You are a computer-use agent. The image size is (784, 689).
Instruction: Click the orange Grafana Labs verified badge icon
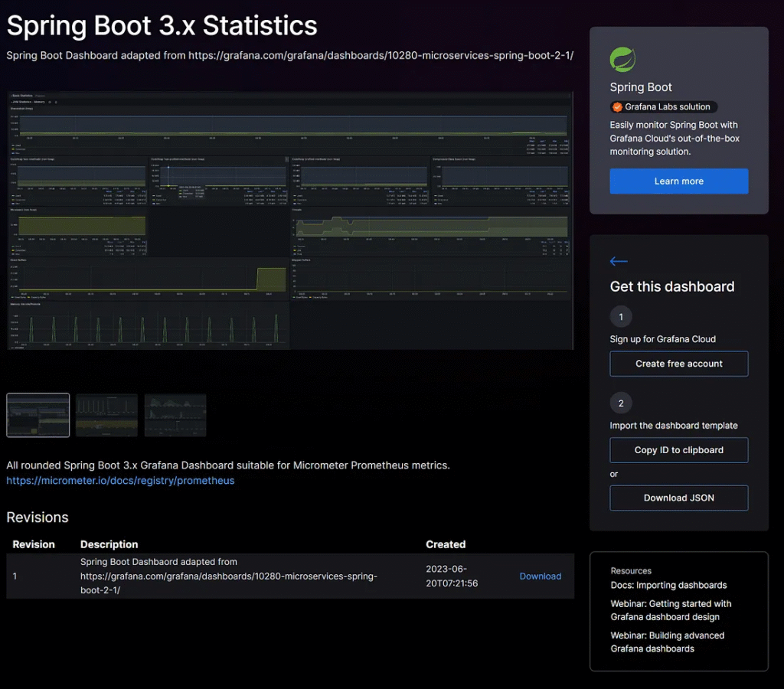617,107
